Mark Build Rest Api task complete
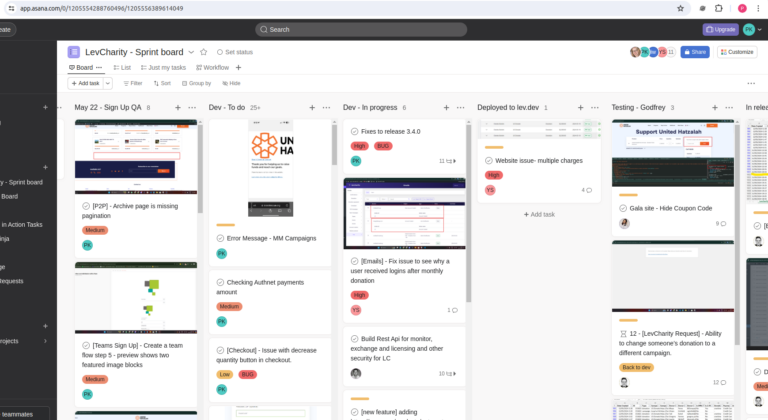The width and height of the screenshot is (768, 420). click(355, 339)
